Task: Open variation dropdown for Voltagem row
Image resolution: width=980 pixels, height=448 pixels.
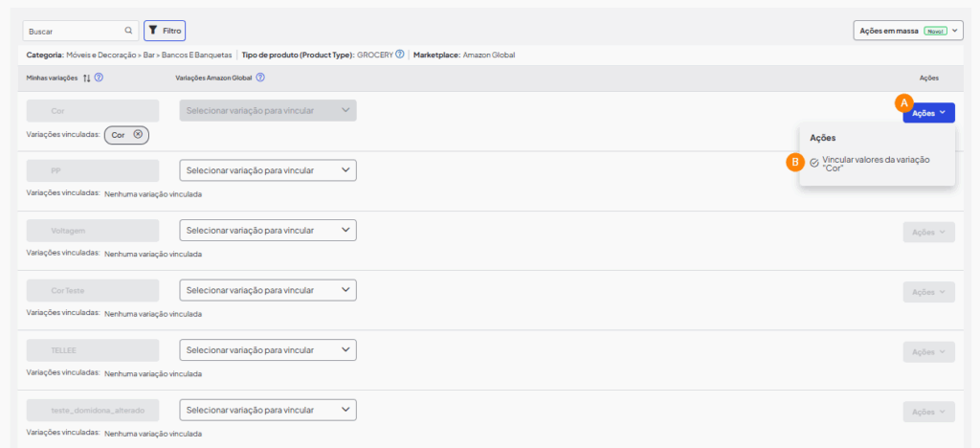Action: click(268, 231)
